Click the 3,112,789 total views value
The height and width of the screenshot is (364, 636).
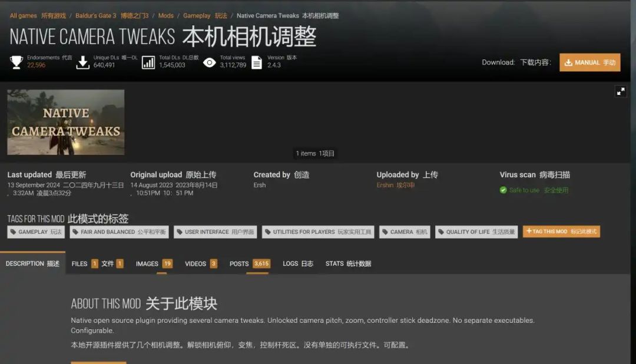point(233,65)
